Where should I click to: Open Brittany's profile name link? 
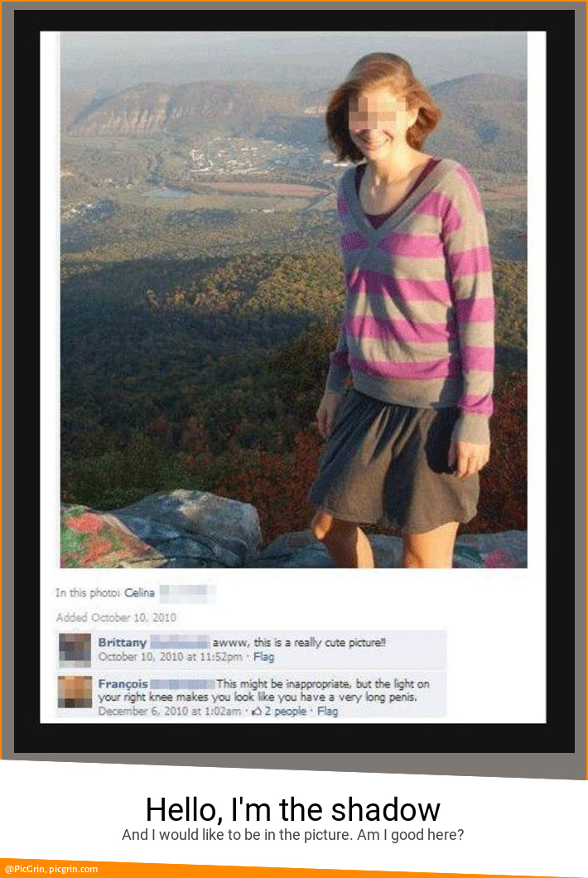tap(122, 642)
